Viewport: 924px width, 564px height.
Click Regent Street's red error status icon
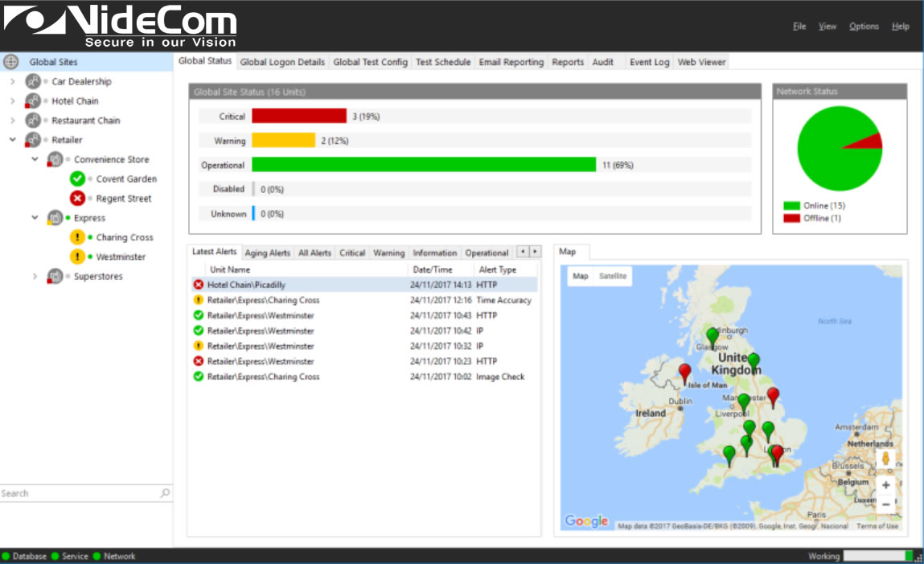[x=77, y=198]
